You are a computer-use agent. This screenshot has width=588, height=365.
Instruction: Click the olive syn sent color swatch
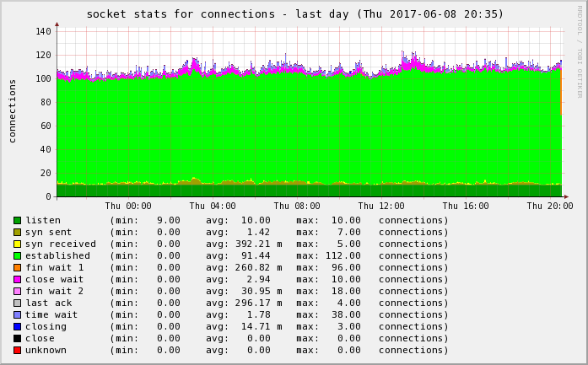pos(17,232)
